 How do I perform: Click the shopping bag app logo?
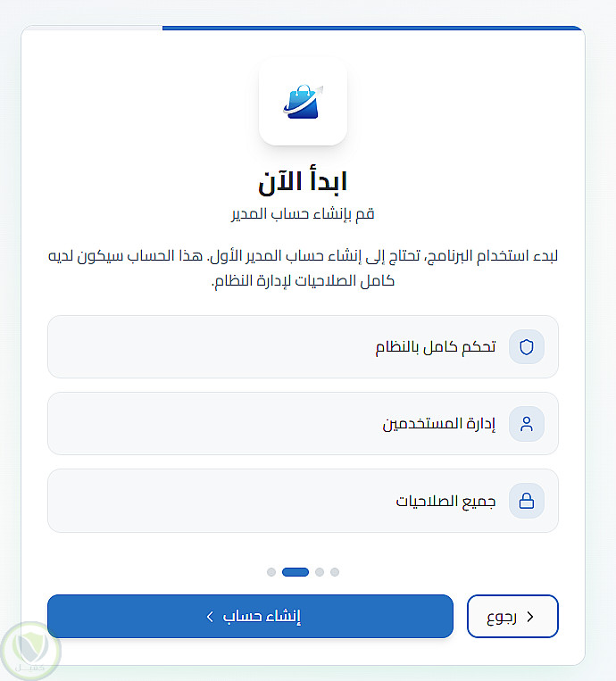click(x=303, y=101)
